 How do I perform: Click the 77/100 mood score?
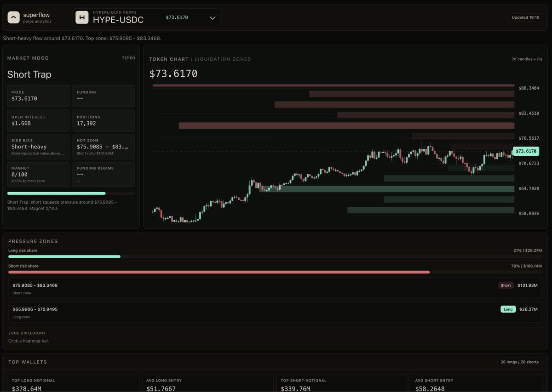pyautogui.click(x=128, y=58)
